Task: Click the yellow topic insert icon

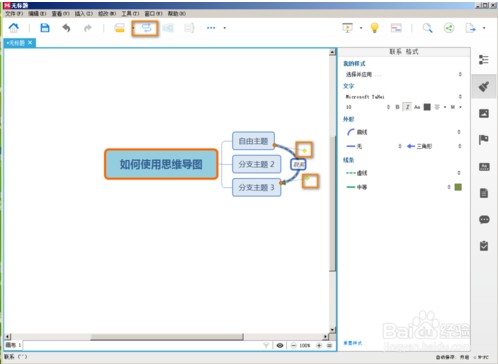Action: coord(119,28)
